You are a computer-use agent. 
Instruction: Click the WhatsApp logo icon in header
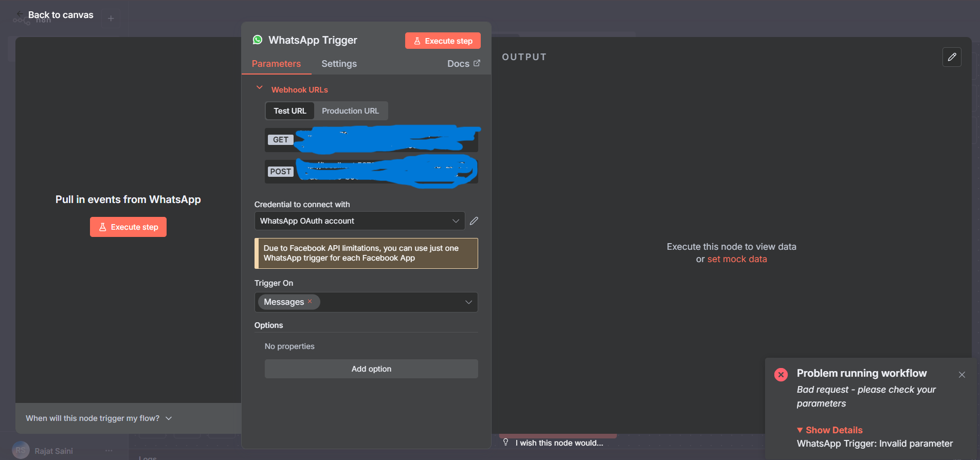(x=258, y=40)
